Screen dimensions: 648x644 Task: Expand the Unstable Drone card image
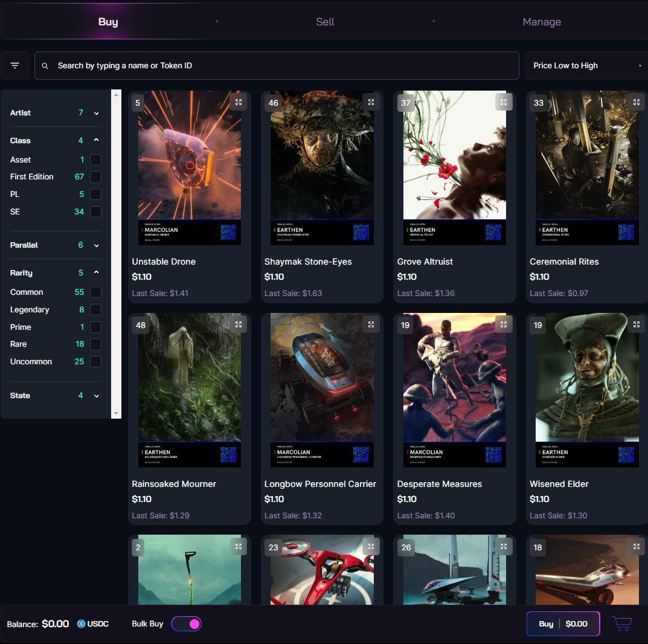click(239, 102)
